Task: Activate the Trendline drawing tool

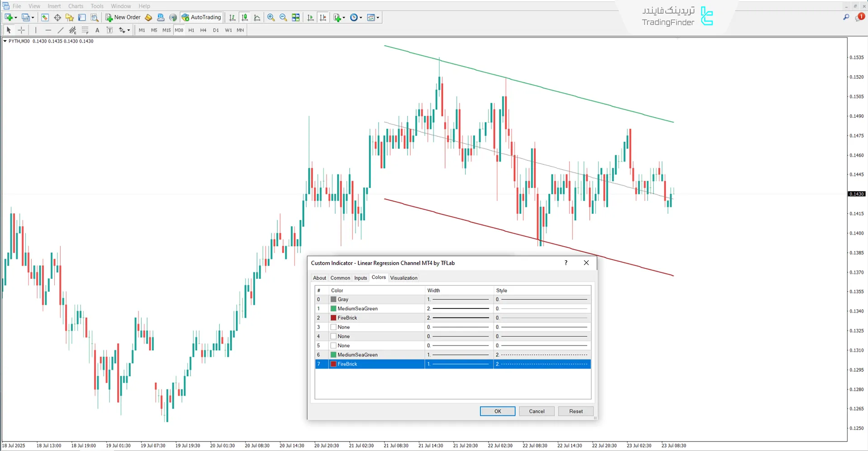Action: click(60, 30)
